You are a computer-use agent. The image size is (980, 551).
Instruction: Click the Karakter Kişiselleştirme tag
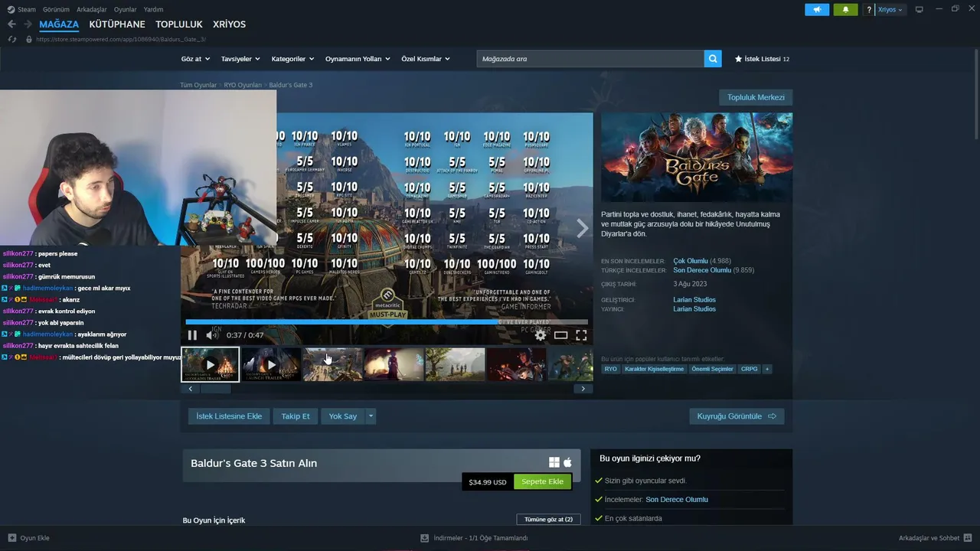pyautogui.click(x=655, y=369)
